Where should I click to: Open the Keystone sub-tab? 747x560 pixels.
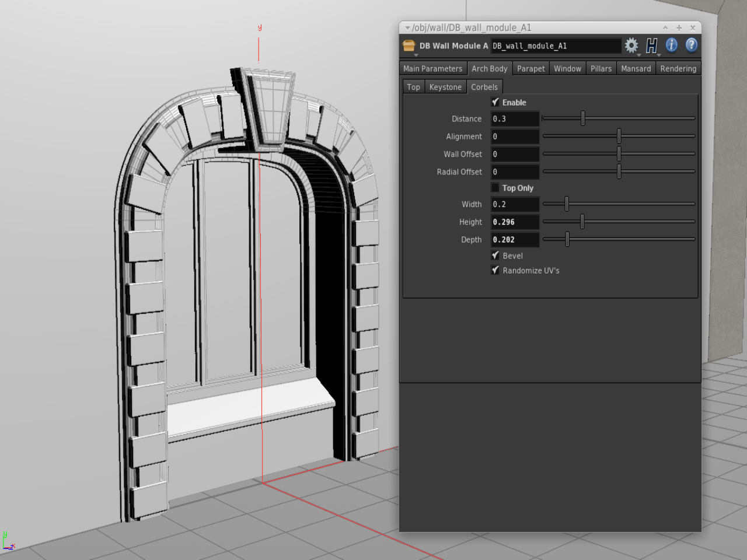pyautogui.click(x=445, y=87)
